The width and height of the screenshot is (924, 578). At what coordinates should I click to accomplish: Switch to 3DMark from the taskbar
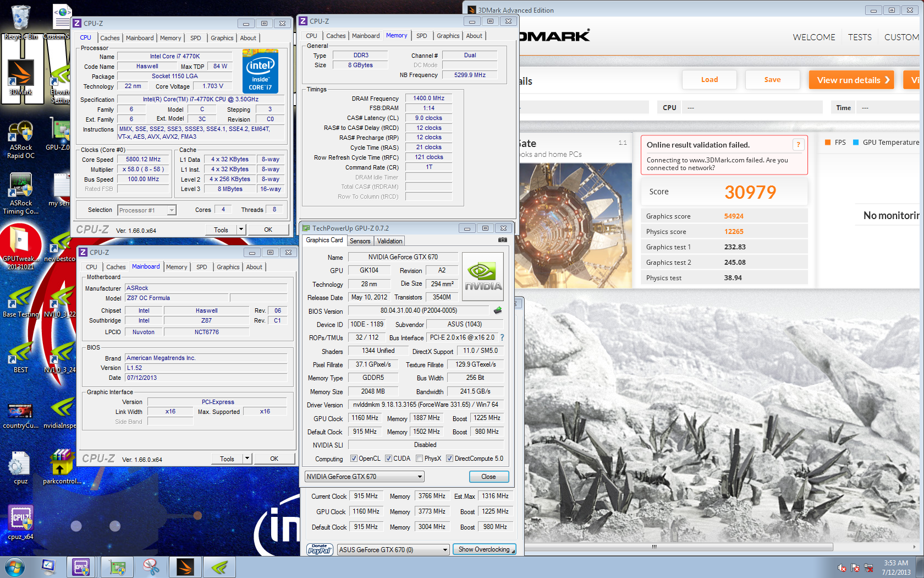coord(185,567)
